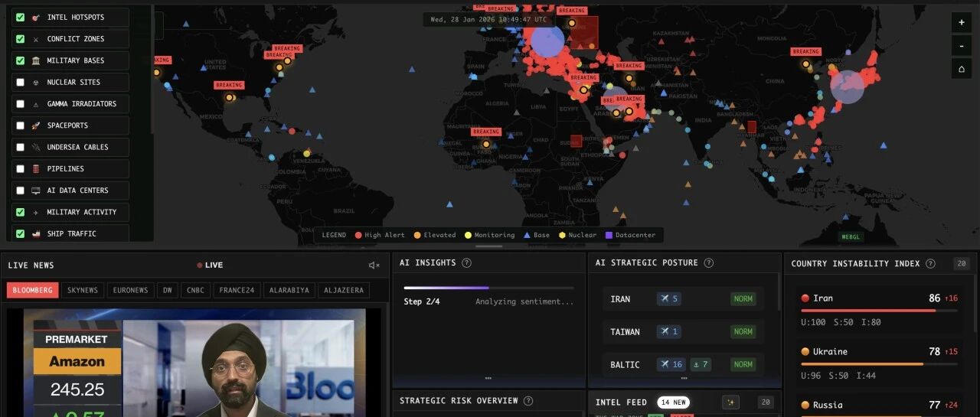This screenshot has width=980, height=417.
Task: Click Iran's instability score bar
Action: pyautogui.click(x=880, y=311)
